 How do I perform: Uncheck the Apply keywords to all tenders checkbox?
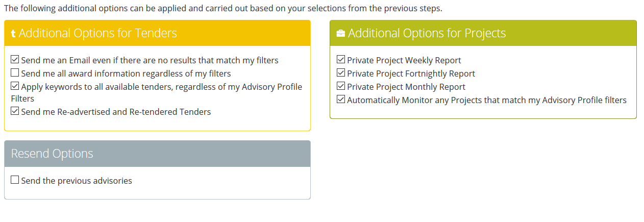[15, 86]
